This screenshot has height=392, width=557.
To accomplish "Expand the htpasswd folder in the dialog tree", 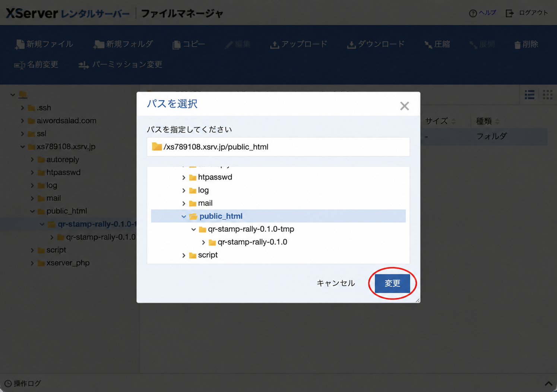I will point(184,177).
